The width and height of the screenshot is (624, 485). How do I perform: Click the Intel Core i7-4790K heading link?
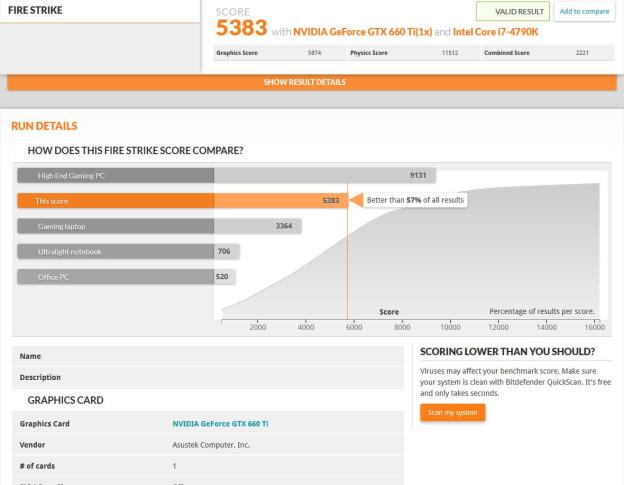(495, 32)
